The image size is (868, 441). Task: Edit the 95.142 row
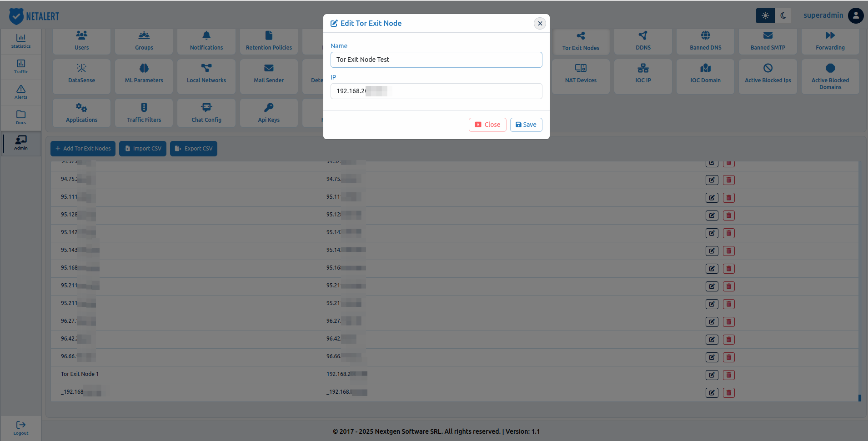coord(712,233)
